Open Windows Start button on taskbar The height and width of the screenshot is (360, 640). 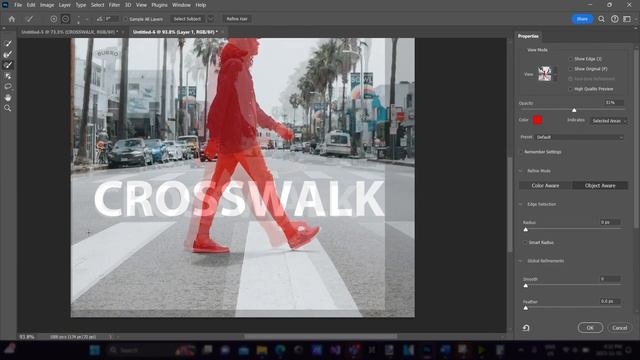[95, 350]
